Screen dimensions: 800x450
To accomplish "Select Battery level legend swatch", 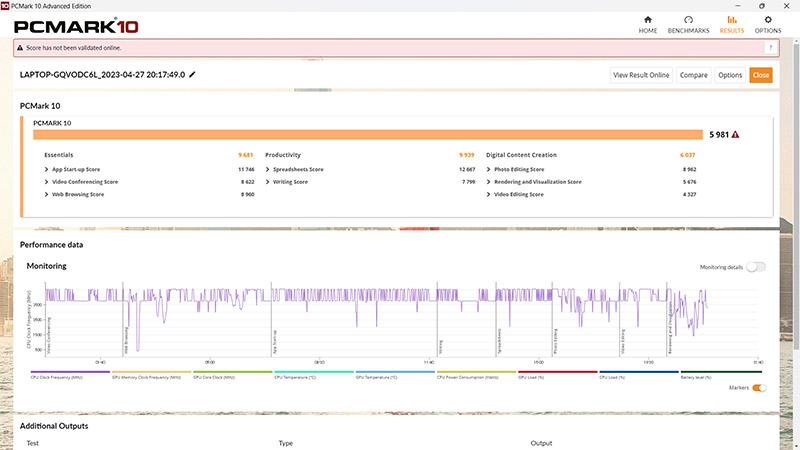I will pyautogui.click(x=720, y=372).
